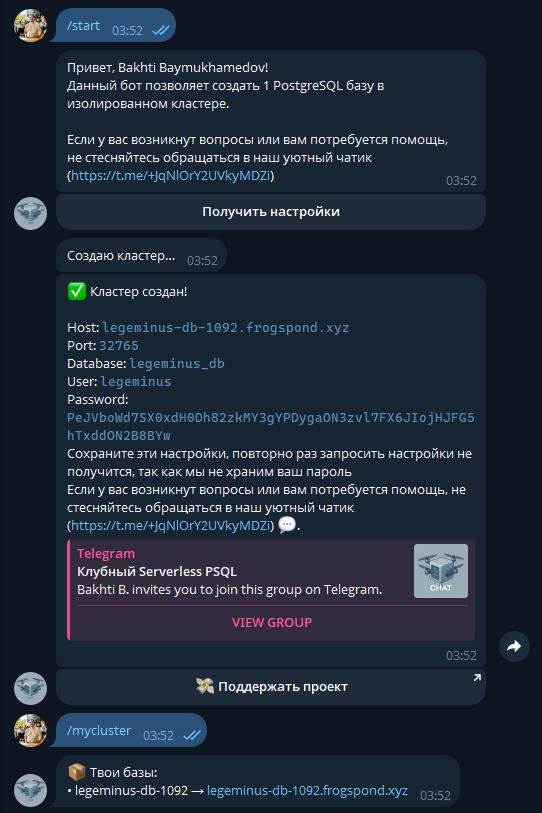Click the bot avatar beside Поддержать проект
This screenshot has height=813, width=542.
pos(30,688)
